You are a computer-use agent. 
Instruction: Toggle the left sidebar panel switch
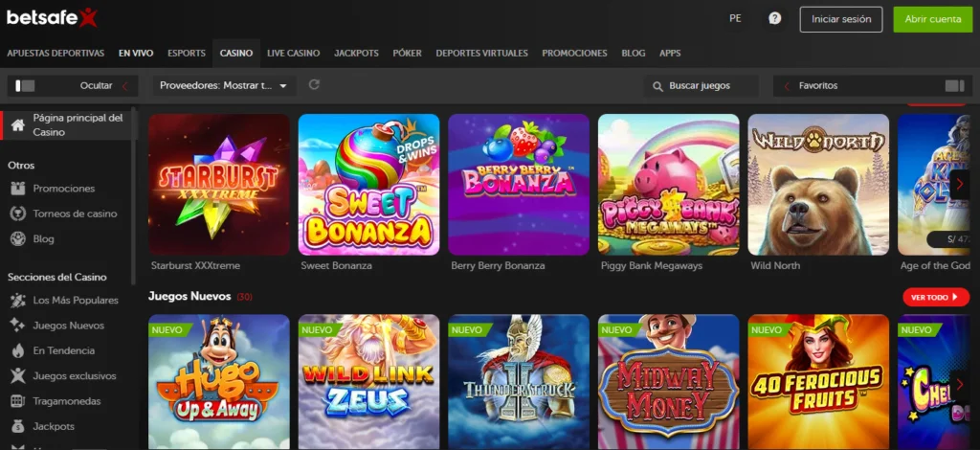25,85
